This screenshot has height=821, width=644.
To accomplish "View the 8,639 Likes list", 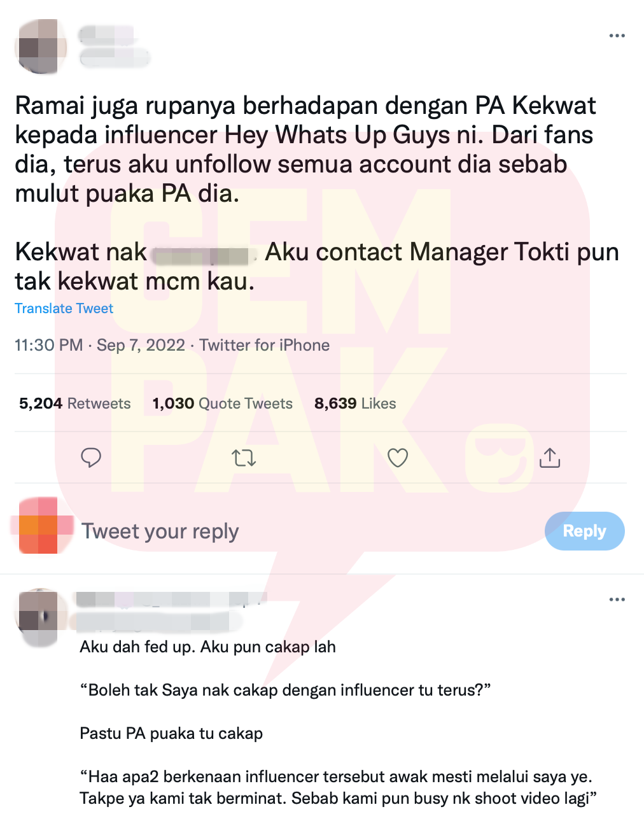I will [355, 403].
